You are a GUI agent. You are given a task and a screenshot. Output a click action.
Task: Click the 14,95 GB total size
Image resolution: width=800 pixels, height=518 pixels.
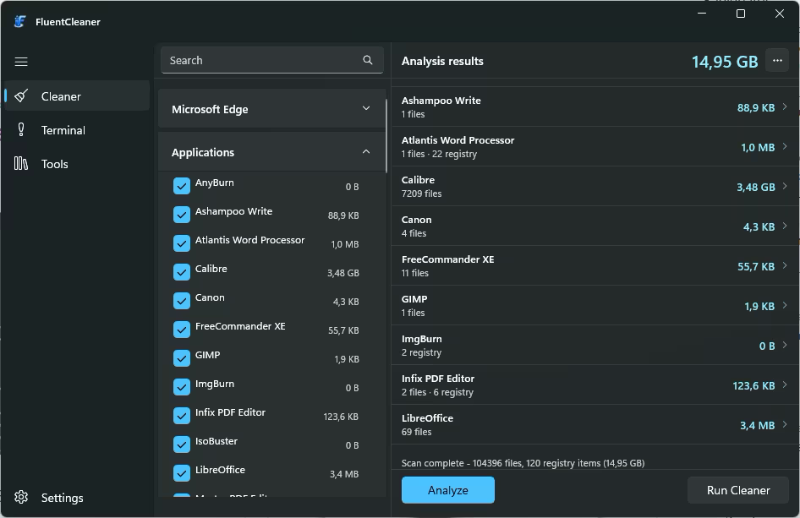coord(724,62)
